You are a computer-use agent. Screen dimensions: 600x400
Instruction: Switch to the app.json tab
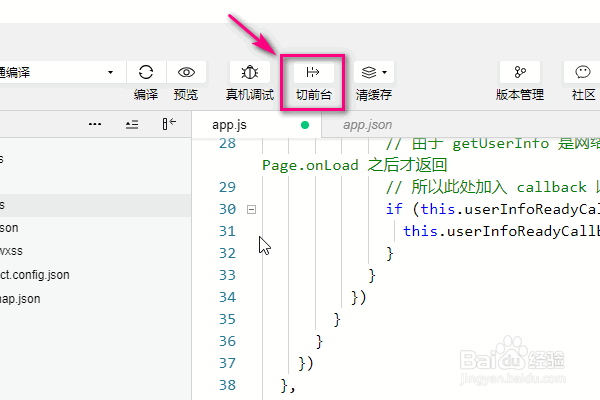(367, 125)
